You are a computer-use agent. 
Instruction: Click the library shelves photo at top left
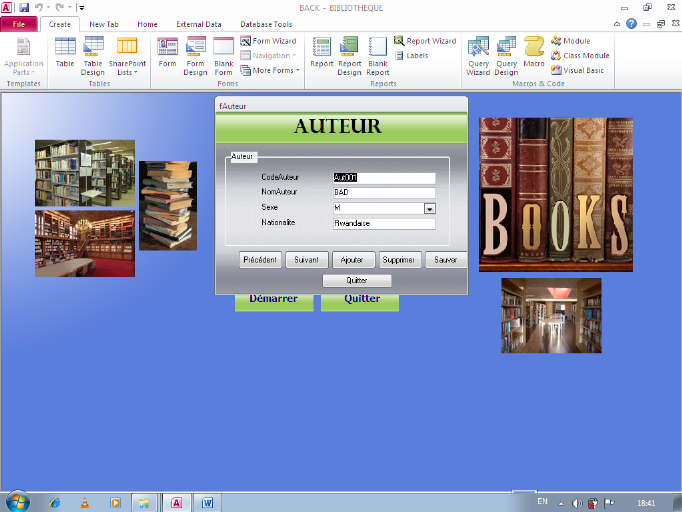[x=85, y=173]
